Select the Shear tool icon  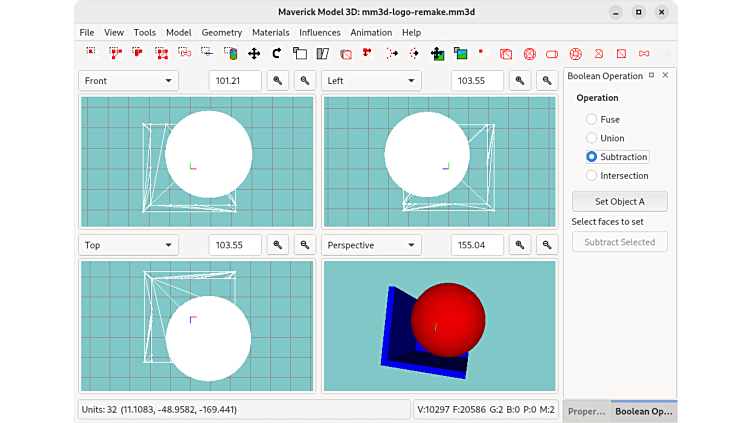coord(323,53)
